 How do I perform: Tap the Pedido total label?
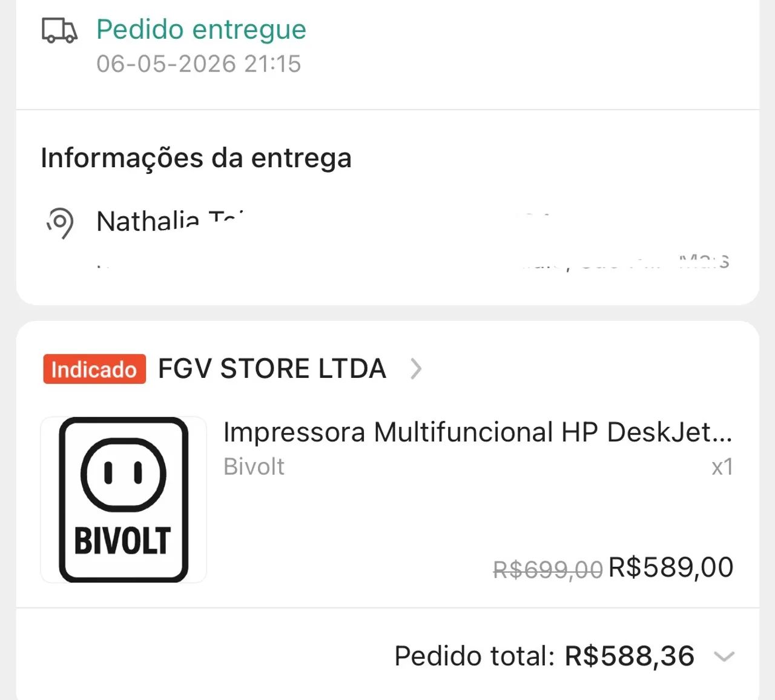[x=475, y=656]
